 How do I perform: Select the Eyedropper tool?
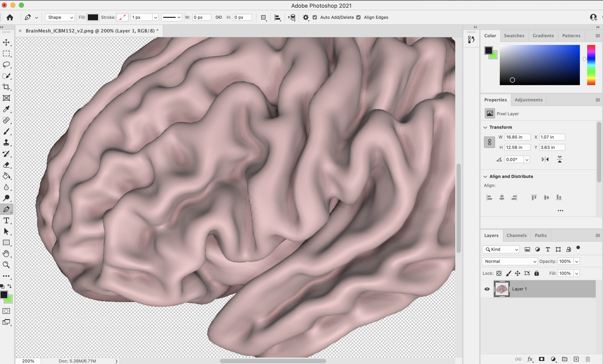6,109
